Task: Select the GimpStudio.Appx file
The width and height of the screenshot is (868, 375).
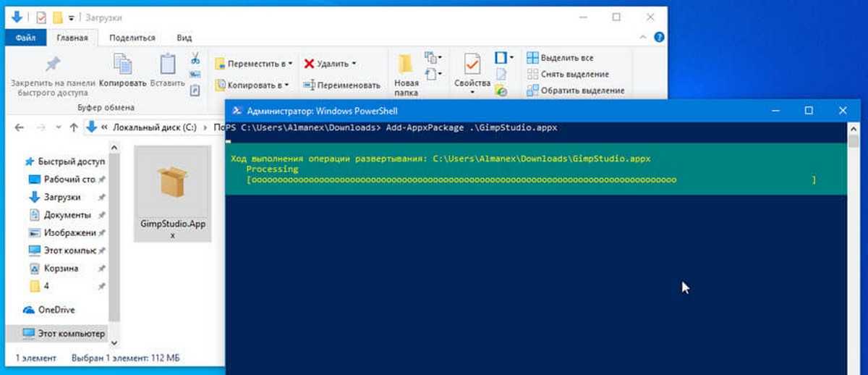Action: pyautogui.click(x=172, y=194)
